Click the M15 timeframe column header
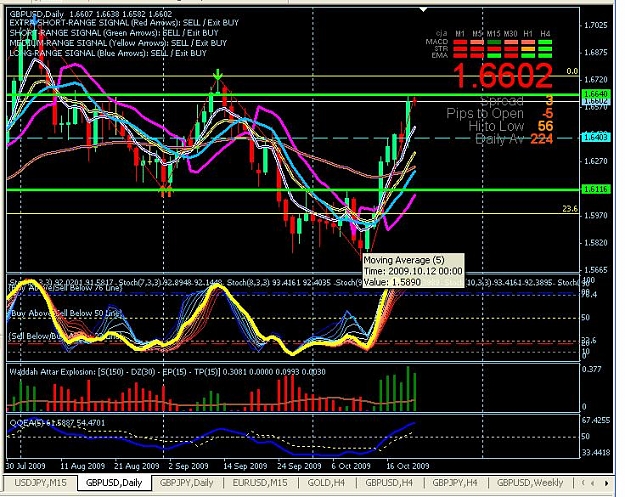Viewport: 625px width, 497px height. click(493, 33)
